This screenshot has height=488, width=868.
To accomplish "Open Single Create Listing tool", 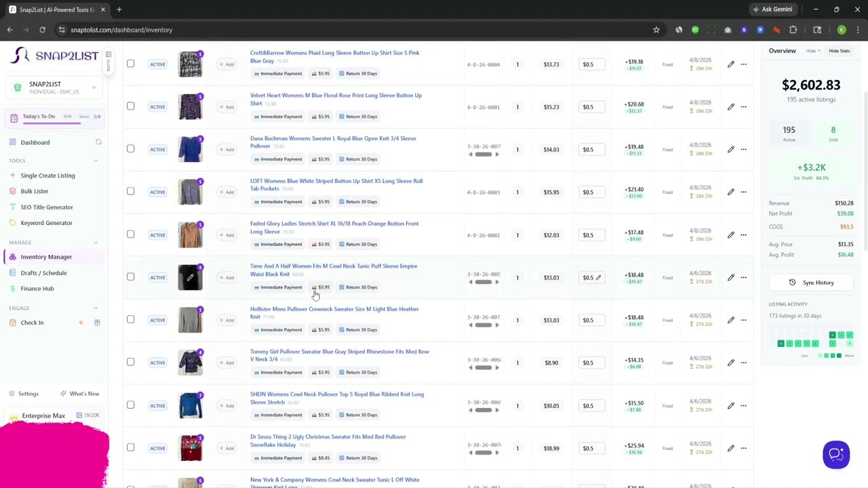I will [x=47, y=176].
